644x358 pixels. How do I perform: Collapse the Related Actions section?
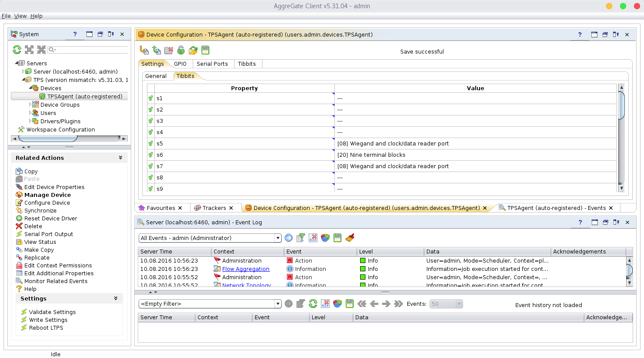point(120,158)
